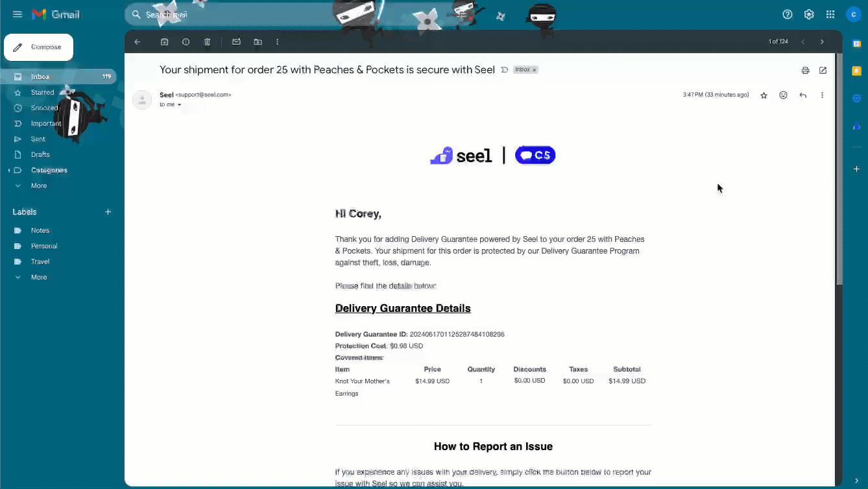Expand the Categories section
The image size is (868, 489).
coord(9,170)
